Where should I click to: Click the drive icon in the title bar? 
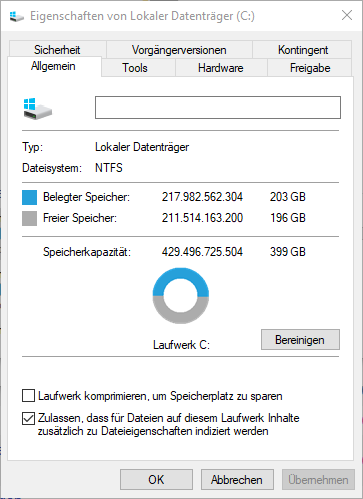[x=16, y=16]
